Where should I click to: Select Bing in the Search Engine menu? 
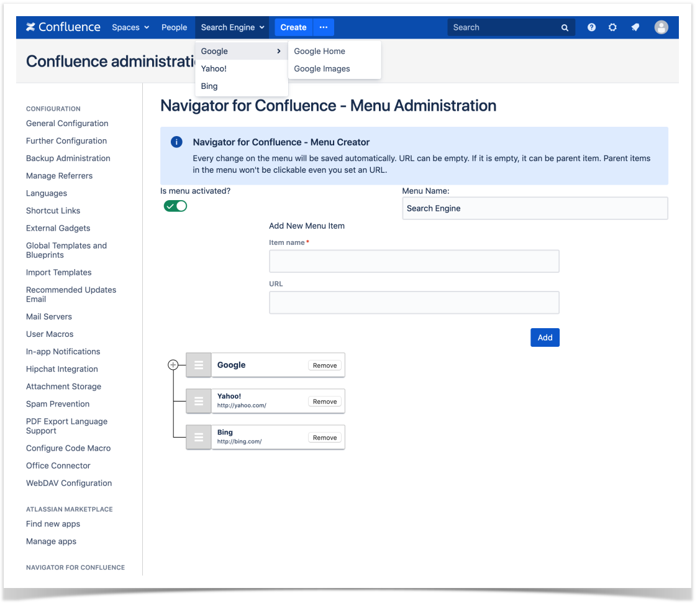242,86
